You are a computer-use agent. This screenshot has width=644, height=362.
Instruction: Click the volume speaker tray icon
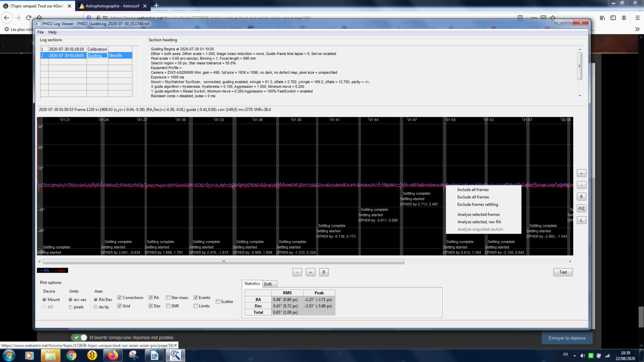pos(583,356)
